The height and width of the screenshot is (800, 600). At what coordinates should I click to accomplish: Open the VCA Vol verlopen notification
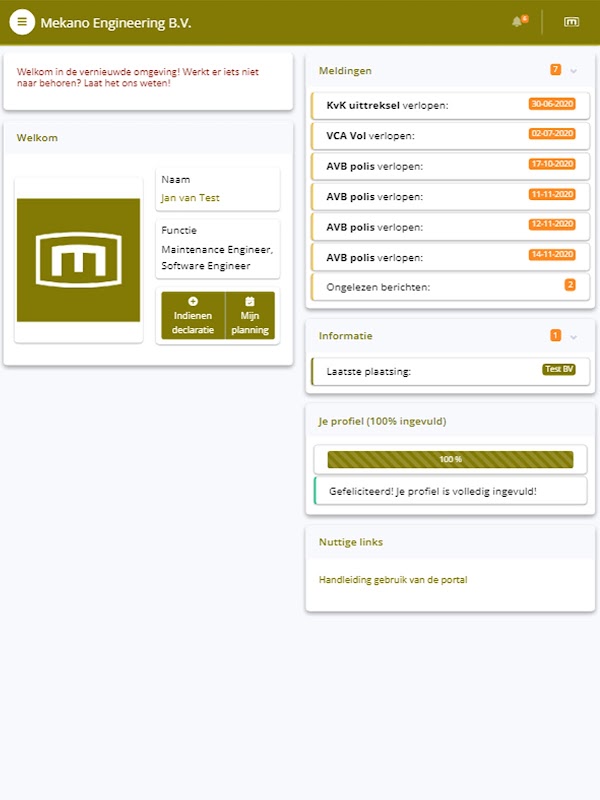[x=451, y=136]
